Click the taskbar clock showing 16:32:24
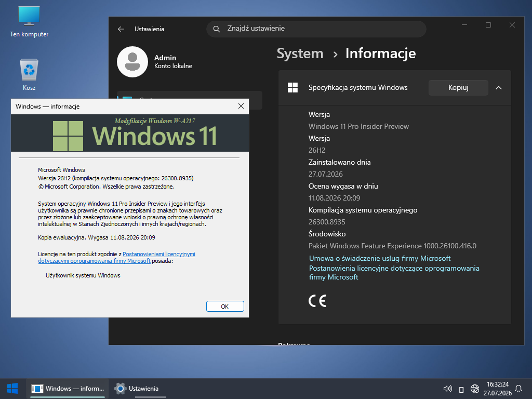The height and width of the screenshot is (399, 532). coord(497,384)
